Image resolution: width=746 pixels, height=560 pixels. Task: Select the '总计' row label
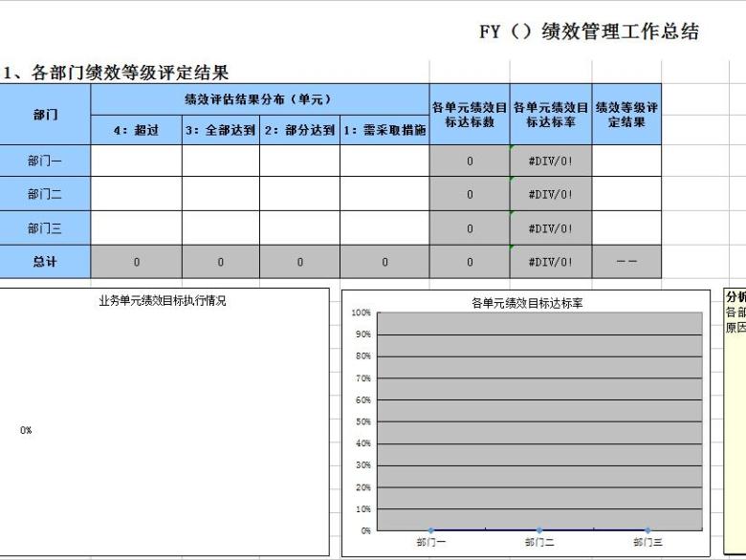(x=45, y=262)
